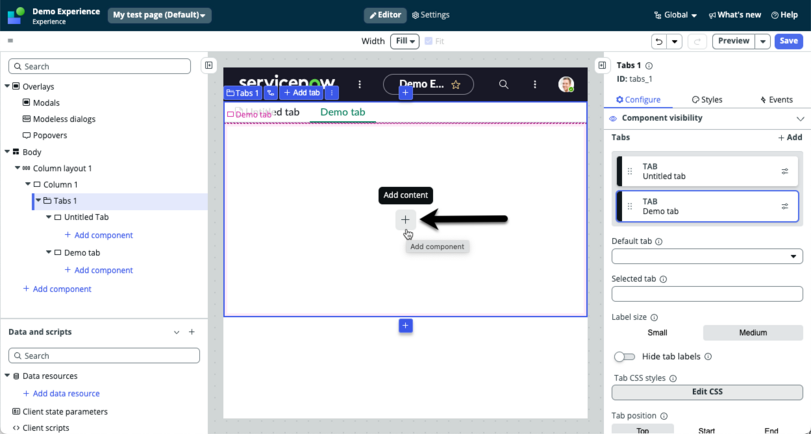Click the component tree Search field
The width and height of the screenshot is (811, 434).
[x=99, y=66]
